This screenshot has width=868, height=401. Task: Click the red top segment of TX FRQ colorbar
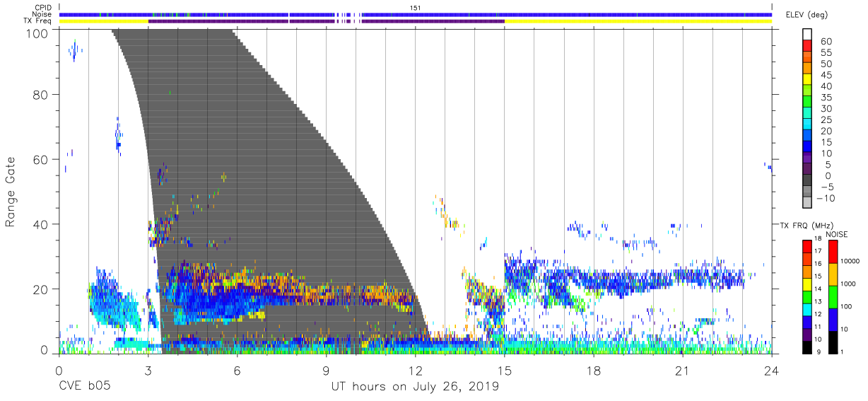[807, 245]
